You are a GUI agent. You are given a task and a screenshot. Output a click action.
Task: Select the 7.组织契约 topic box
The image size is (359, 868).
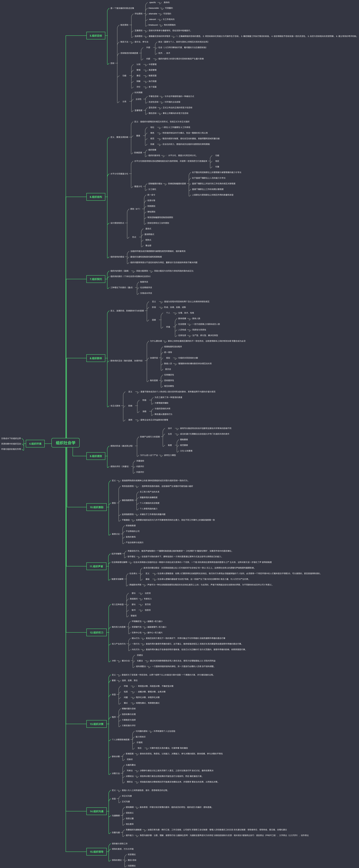tap(96, 279)
